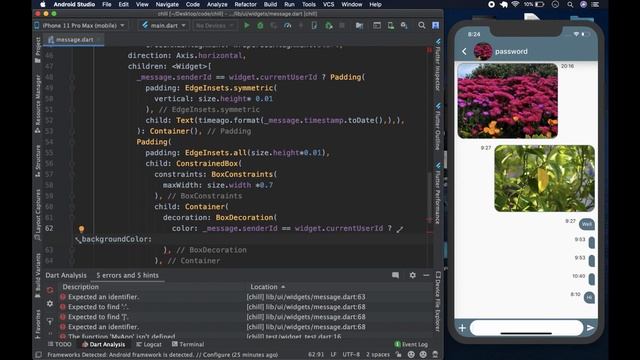Tap the profile avatar next to password

click(x=482, y=51)
